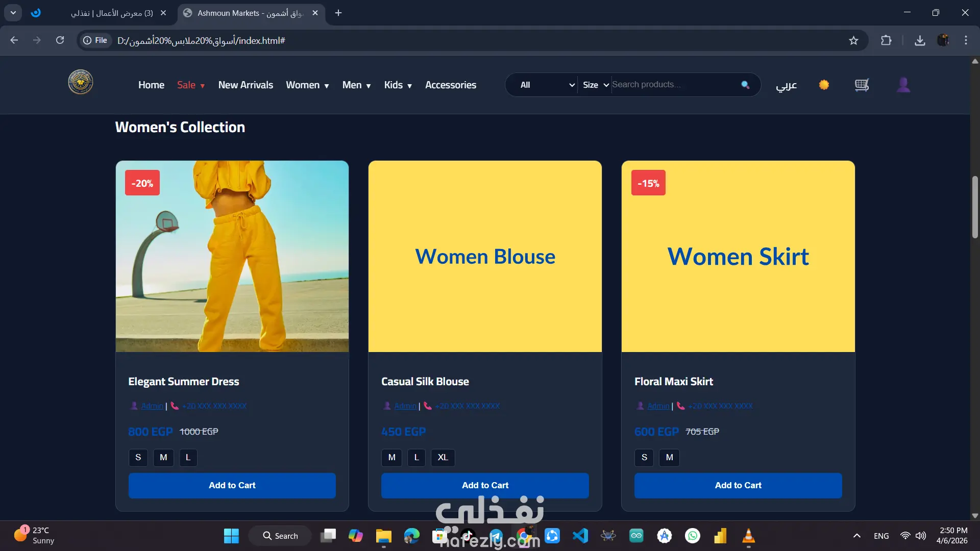980x551 pixels.
Task: Open the shopping cart icon
Action: pyautogui.click(x=862, y=85)
